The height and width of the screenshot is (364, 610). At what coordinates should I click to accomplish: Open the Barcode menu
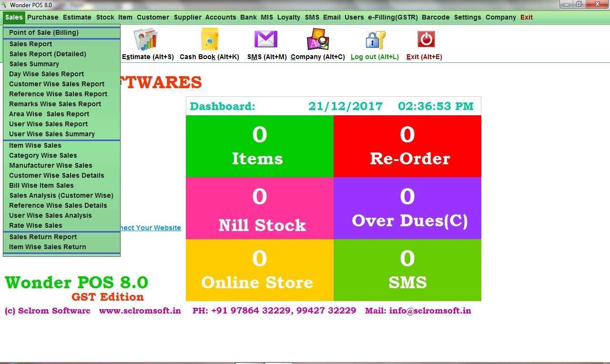click(x=436, y=17)
